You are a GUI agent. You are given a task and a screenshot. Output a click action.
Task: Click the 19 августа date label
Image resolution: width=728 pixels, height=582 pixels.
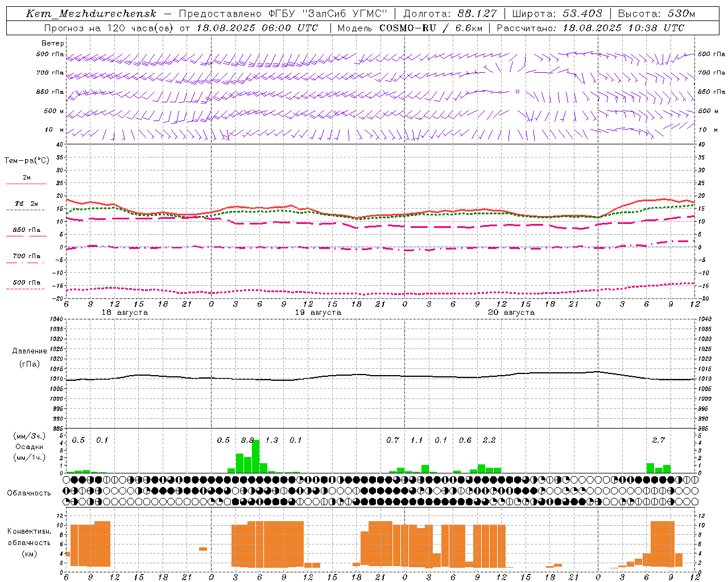pyautogui.click(x=318, y=313)
